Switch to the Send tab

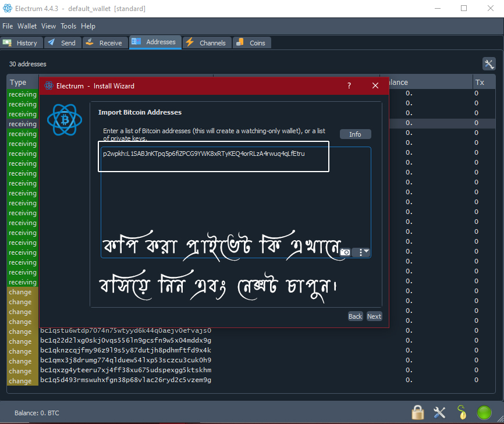pos(63,42)
